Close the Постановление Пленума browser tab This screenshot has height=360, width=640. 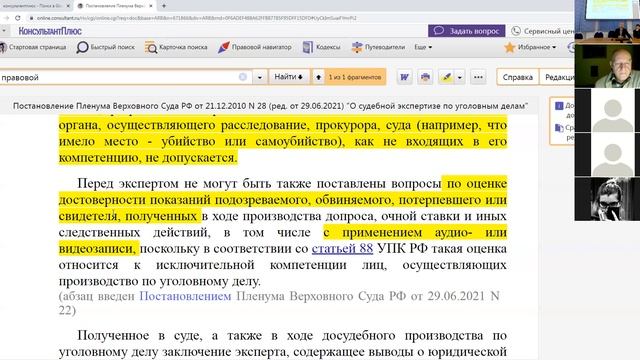151,6
